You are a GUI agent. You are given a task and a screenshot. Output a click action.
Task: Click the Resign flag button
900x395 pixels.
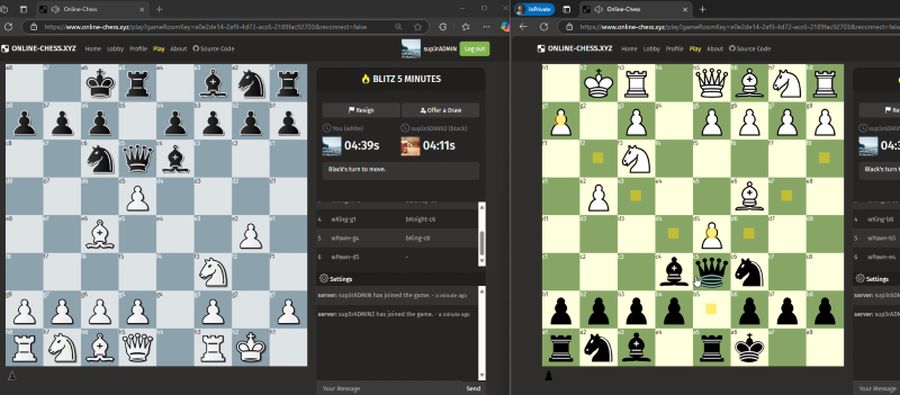coord(361,110)
